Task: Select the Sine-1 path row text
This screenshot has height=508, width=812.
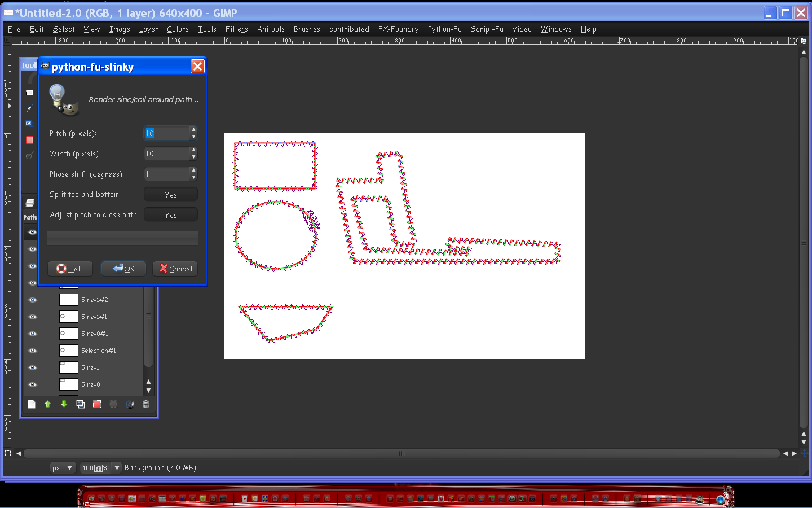Action: [x=90, y=367]
